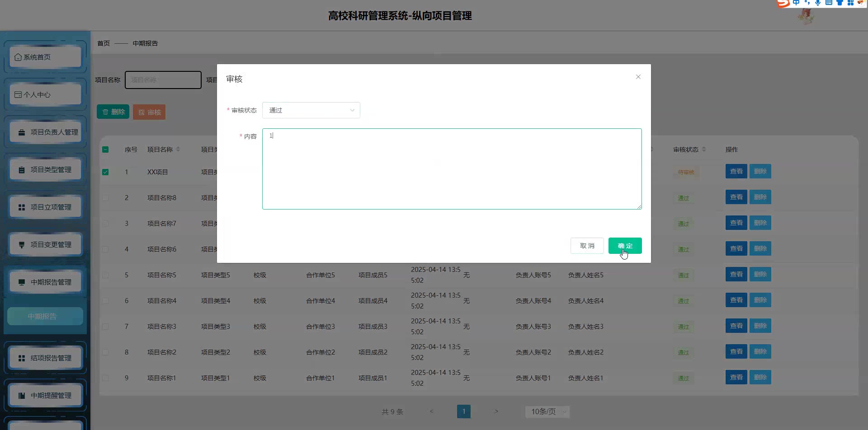Toggle the select-all checkbox in table header

(105, 150)
